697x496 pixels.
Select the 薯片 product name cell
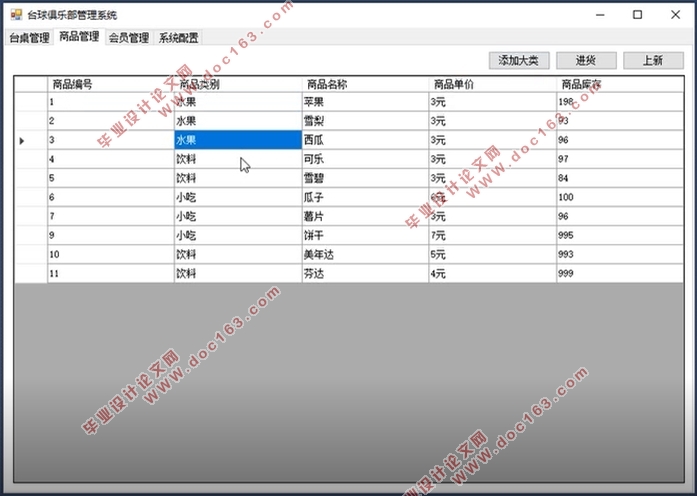[x=365, y=216]
